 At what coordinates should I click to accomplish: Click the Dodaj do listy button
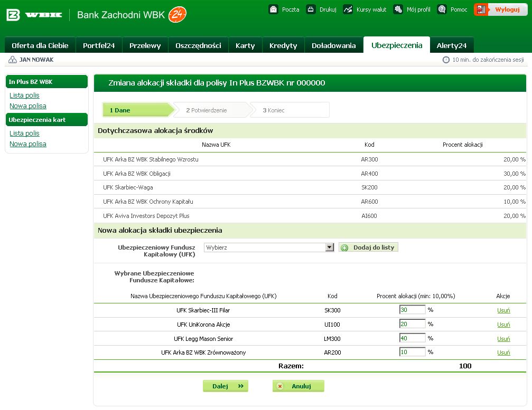[368, 247]
